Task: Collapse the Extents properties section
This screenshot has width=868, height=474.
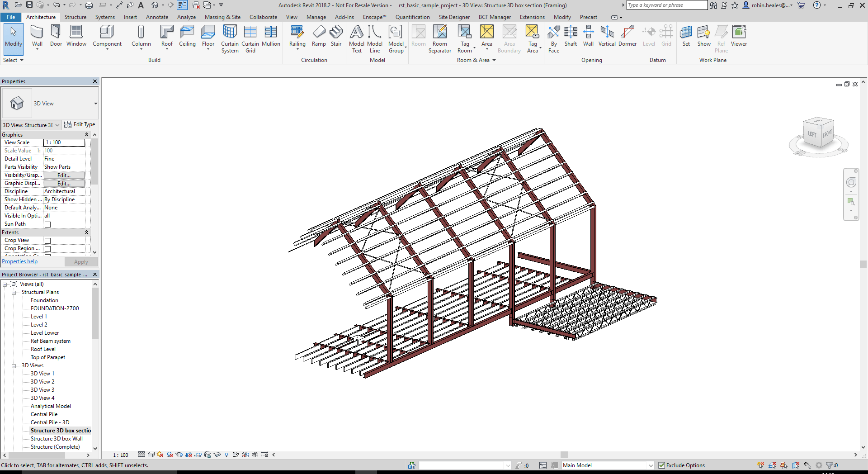Action: click(86, 232)
